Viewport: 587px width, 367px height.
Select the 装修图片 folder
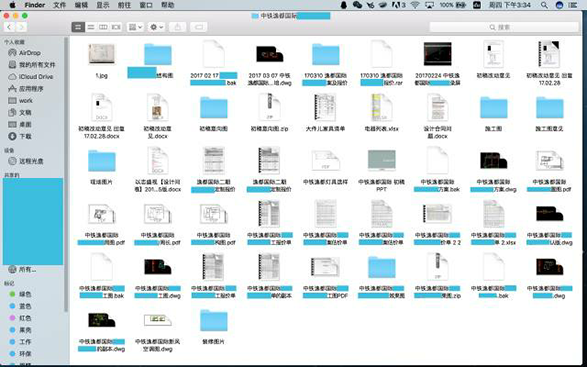tap(213, 326)
